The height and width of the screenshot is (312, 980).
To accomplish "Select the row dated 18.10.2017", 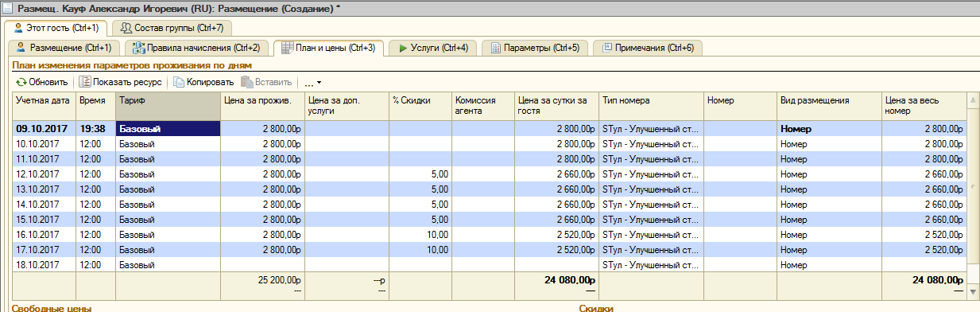I will click(490, 265).
